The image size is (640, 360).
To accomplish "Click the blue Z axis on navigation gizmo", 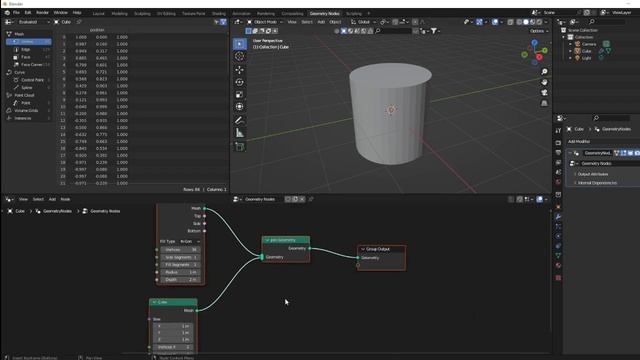I will tap(534, 42).
